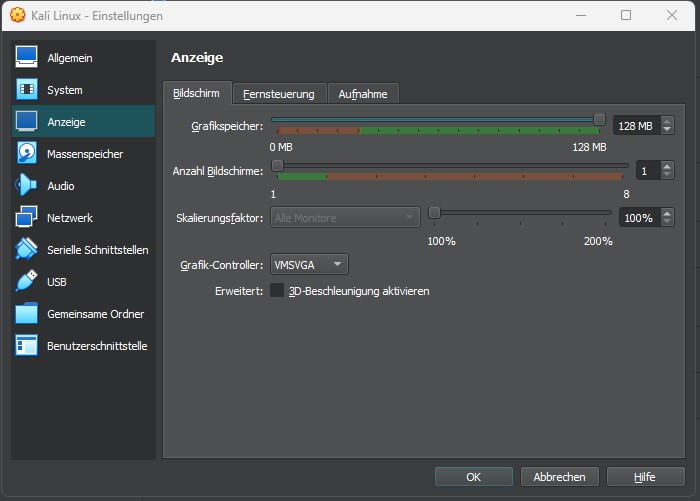This screenshot has height=501, width=700.
Task: Open the Netzwerk monitors icon
Action: click(x=26, y=217)
